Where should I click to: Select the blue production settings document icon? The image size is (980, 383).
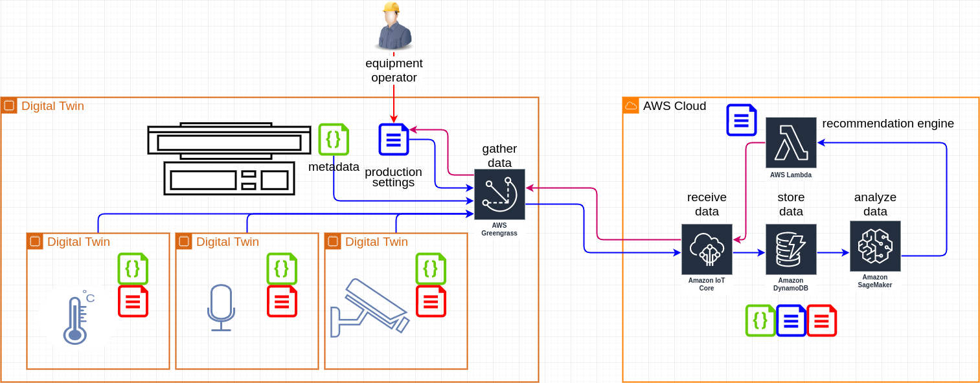click(x=394, y=139)
